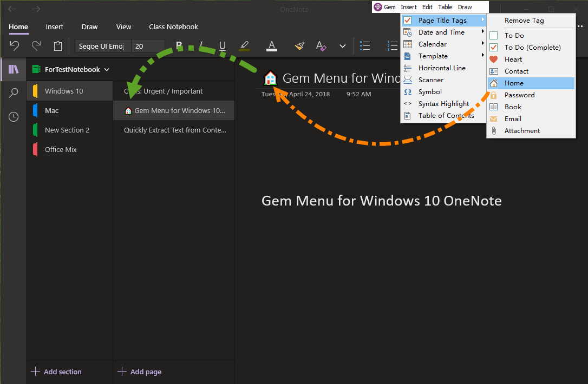Apply a bulleted list

pos(365,46)
